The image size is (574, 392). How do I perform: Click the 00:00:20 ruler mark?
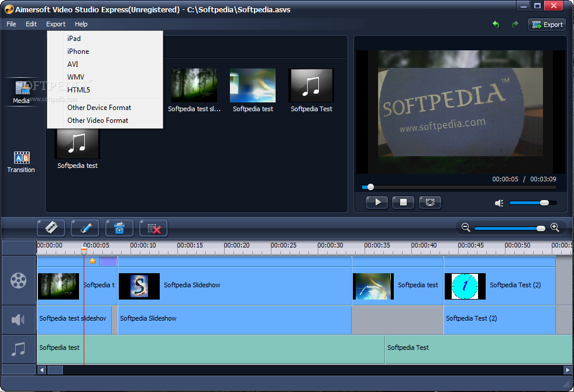point(236,245)
